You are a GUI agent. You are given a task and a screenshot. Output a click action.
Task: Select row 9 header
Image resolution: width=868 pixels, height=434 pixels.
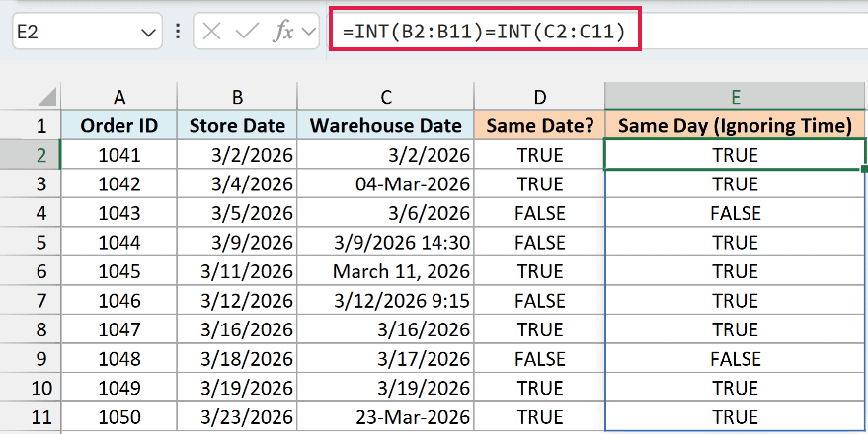[31, 359]
